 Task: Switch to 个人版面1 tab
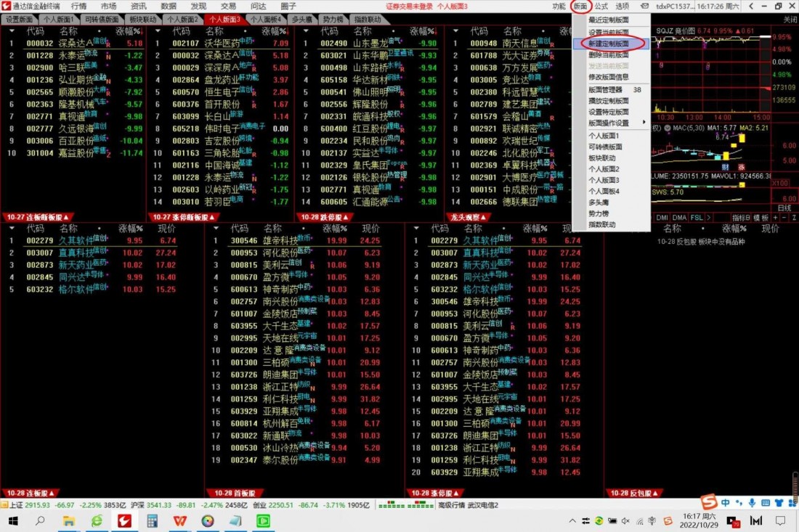(58, 20)
